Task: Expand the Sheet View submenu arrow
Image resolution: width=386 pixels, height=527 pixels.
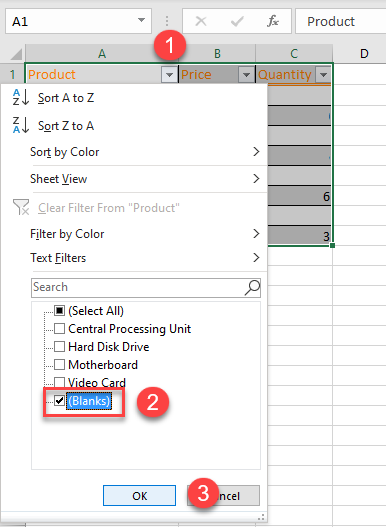Action: click(x=256, y=178)
